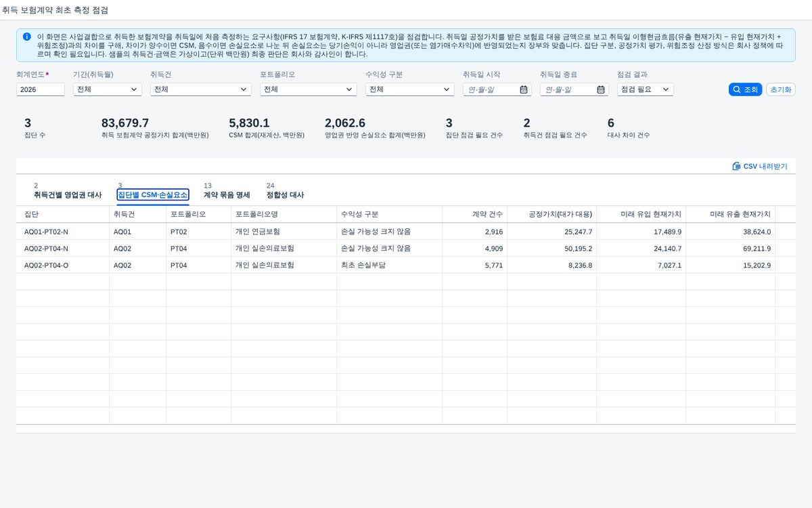Select the AQ02-PT04-O row cell
The image size is (812, 508).
point(63,265)
